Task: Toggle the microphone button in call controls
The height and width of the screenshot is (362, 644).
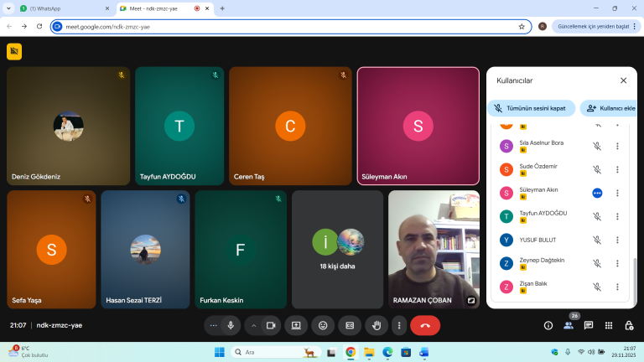Action: [x=230, y=325]
